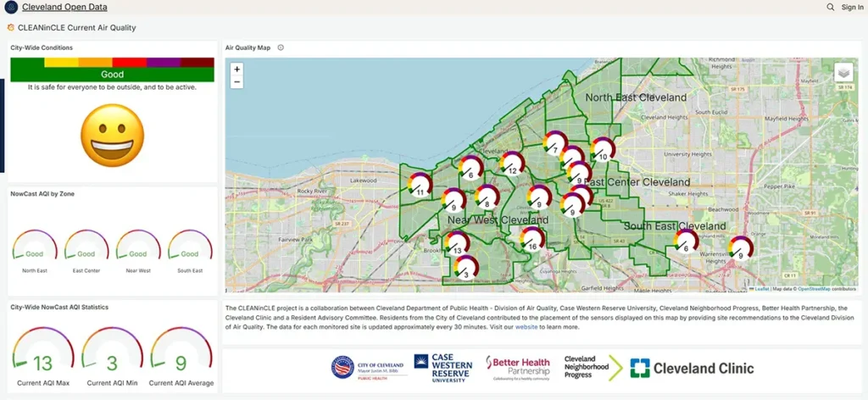
Task: Click the green Good status bar
Action: pyautogui.click(x=113, y=74)
